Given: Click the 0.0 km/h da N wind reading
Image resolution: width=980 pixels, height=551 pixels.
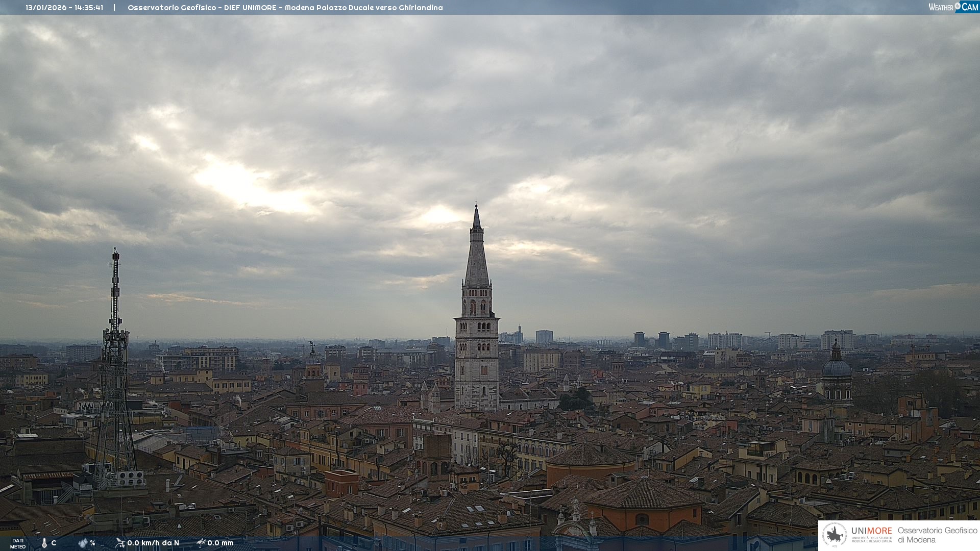Looking at the screenshot, I should (153, 543).
